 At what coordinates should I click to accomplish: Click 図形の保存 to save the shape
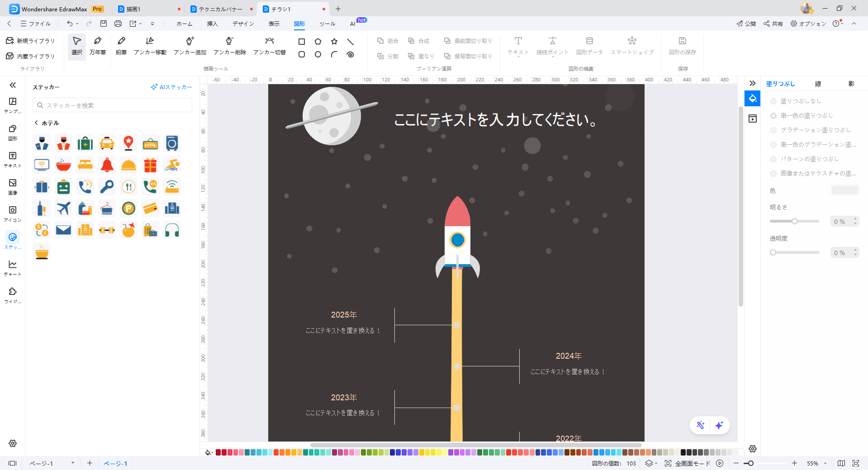683,46
